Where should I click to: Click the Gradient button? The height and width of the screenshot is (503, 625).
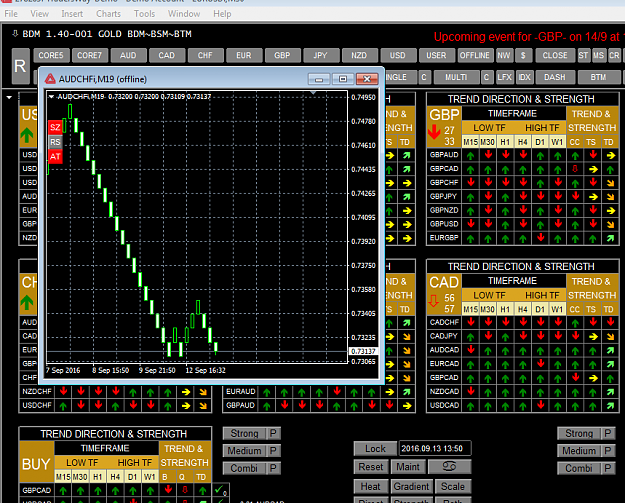(x=411, y=487)
